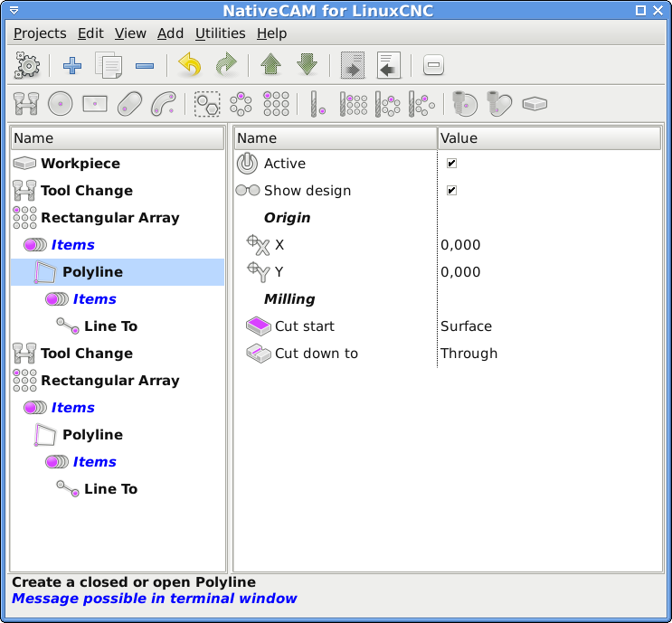Toggle the Active checkbox
Screen dimensions: 672x623
pos(451,164)
